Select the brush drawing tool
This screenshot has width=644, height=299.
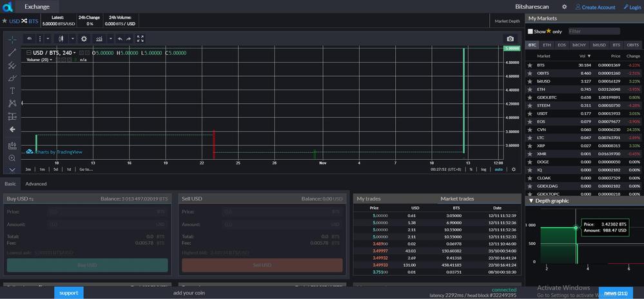click(x=12, y=78)
